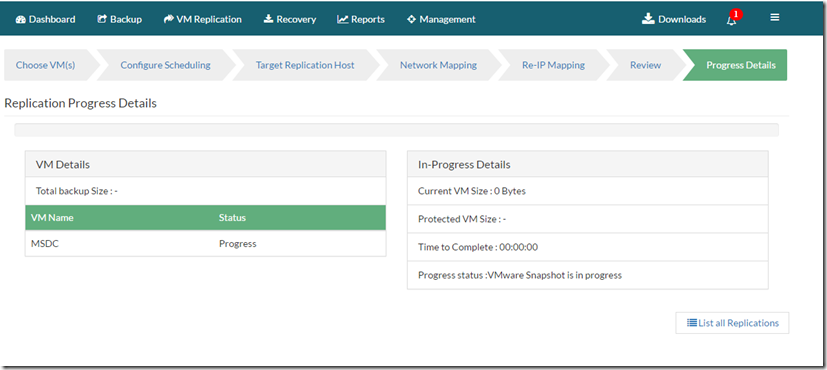Go to the Re-IP Mapping step
827x370 pixels.
553,65
